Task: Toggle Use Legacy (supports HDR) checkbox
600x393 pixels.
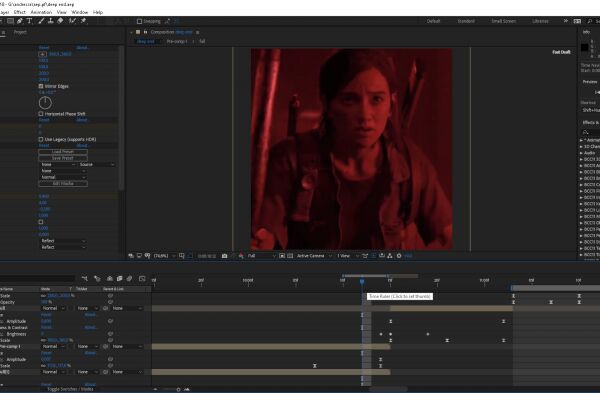Action: click(41, 139)
